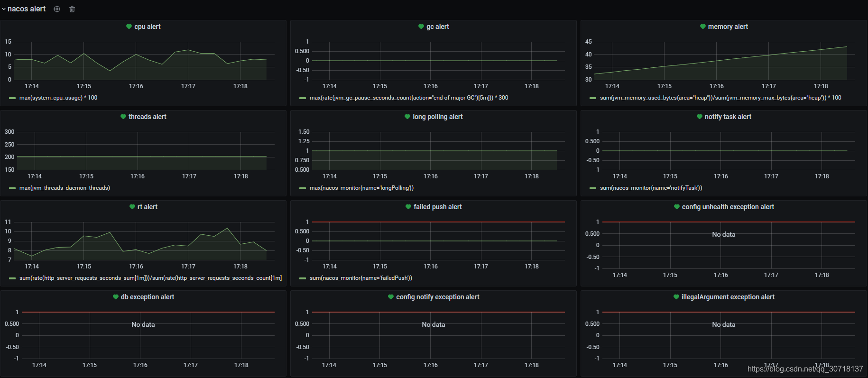This screenshot has width=868, height=378.
Task: Delete the nacos alert row with trash icon
Action: (72, 9)
